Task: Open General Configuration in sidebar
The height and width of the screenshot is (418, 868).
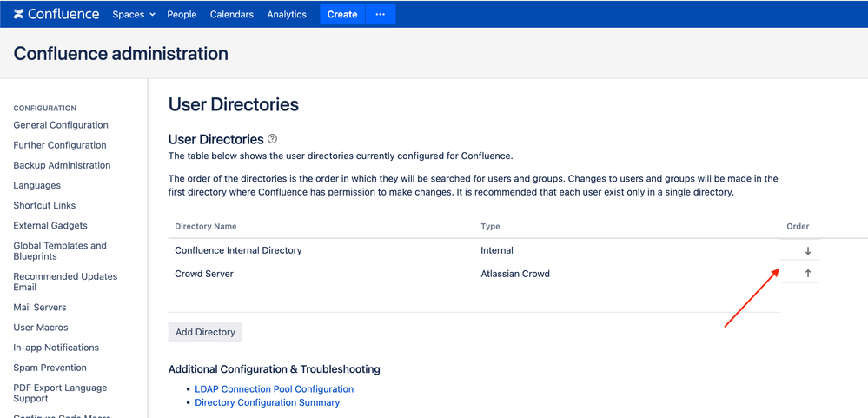Action: coord(61,125)
